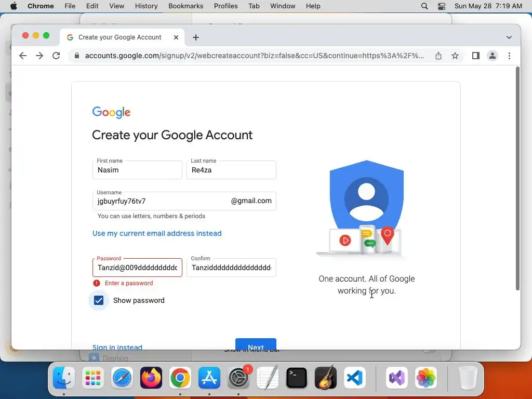Open Spotlight search in the menu bar
This screenshot has width=532, height=399.
(x=424, y=6)
